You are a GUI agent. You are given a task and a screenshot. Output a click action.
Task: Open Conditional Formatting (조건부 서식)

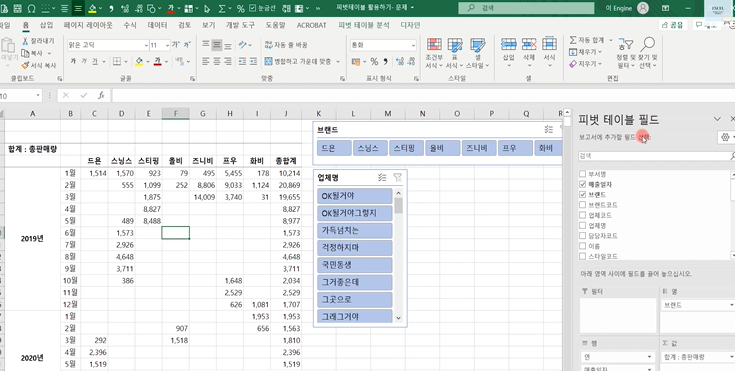pos(434,53)
